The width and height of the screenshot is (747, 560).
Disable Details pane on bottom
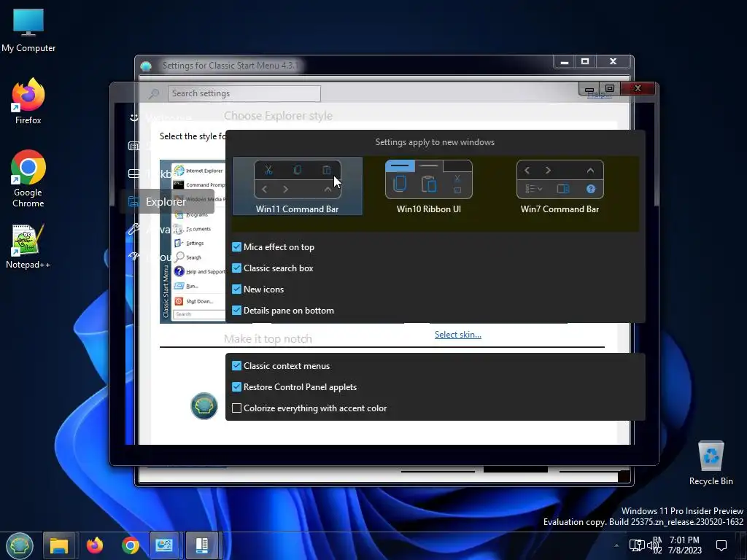(x=237, y=311)
